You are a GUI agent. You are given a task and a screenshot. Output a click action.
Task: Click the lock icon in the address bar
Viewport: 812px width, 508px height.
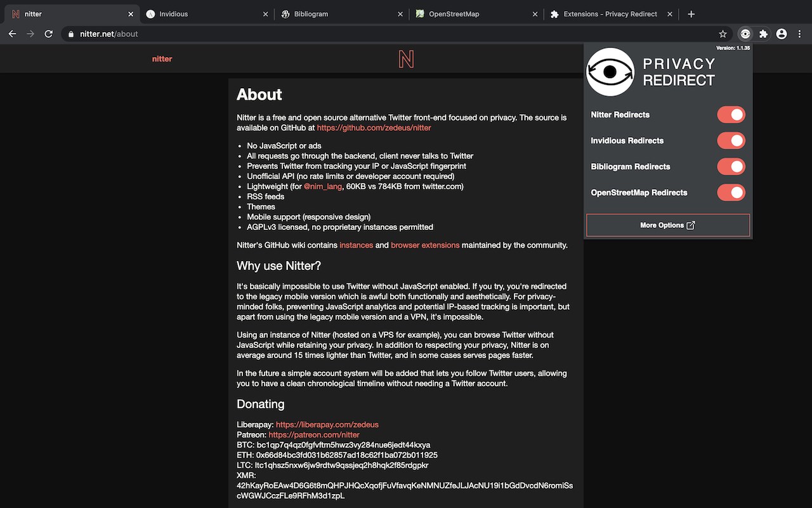71,34
